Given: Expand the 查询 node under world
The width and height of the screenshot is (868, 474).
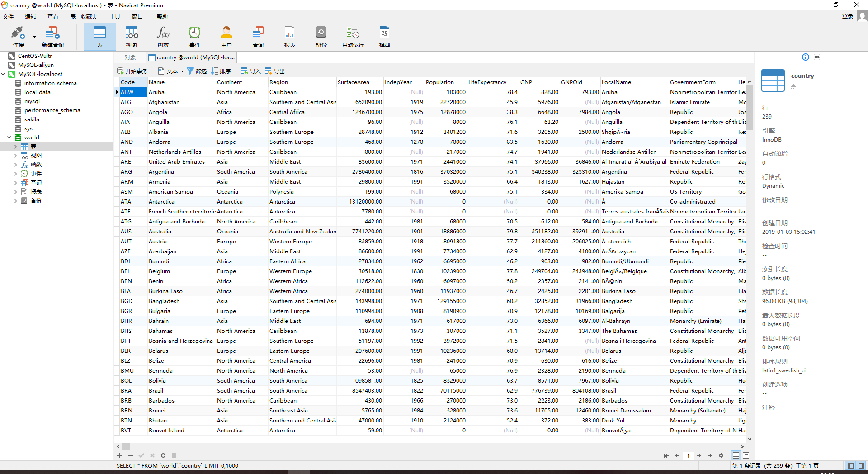Looking at the screenshot, I should [15, 183].
